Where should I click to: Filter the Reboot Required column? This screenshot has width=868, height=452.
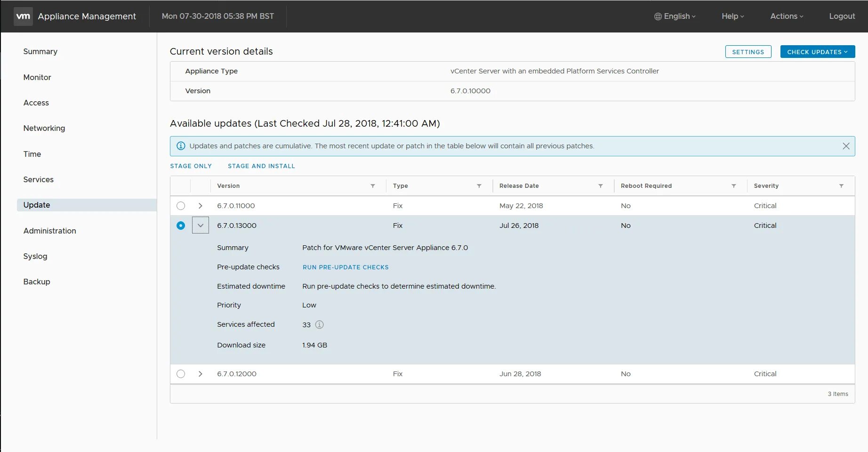(x=734, y=186)
